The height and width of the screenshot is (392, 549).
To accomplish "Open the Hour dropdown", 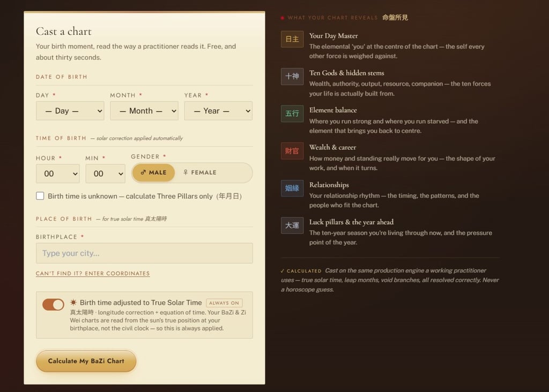I will click(x=58, y=174).
